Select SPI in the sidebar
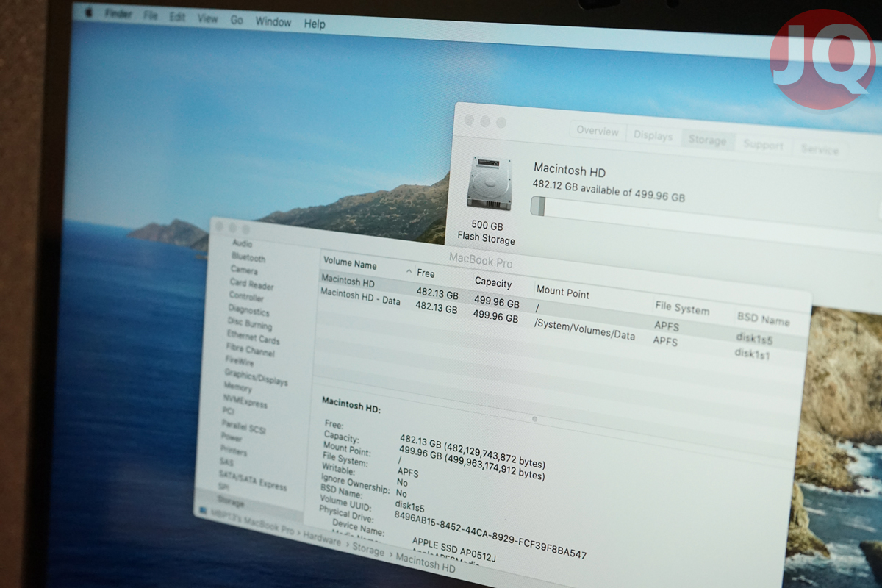This screenshot has height=588, width=882. click(x=224, y=487)
